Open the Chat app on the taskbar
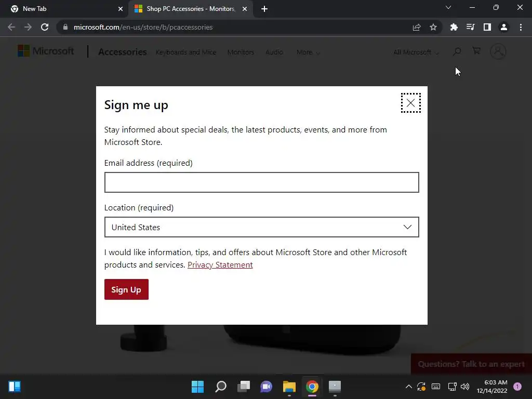Image resolution: width=532 pixels, height=399 pixels. [267, 387]
